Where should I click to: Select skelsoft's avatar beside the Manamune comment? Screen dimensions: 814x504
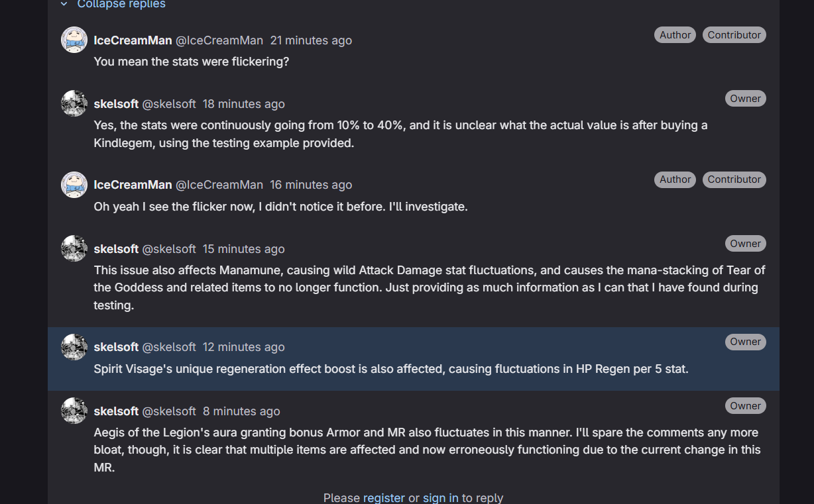74,248
